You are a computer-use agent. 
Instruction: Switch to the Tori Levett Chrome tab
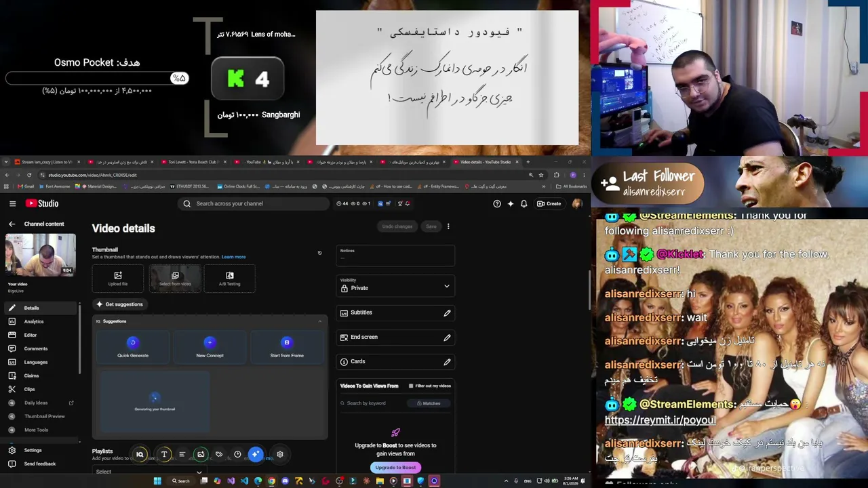(x=193, y=162)
